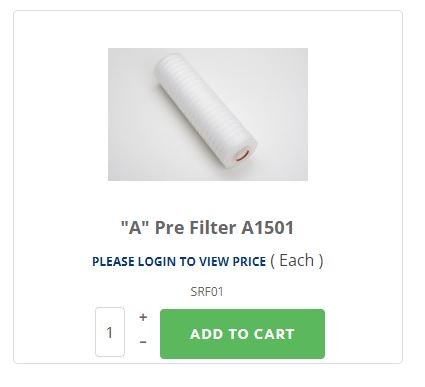Follow the PLEASE LOGIN TO VIEW PRICE link
Screen dimensions: 425x387
tap(179, 261)
